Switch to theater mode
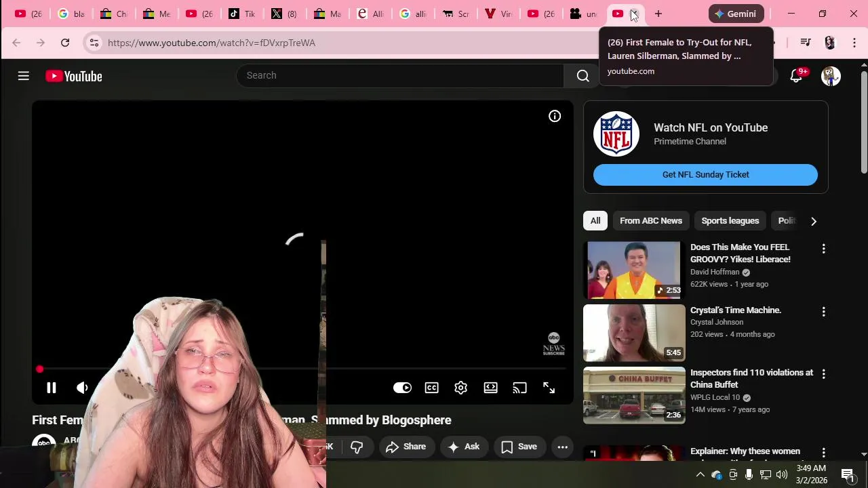Viewport: 868px width, 488px height. tap(490, 388)
